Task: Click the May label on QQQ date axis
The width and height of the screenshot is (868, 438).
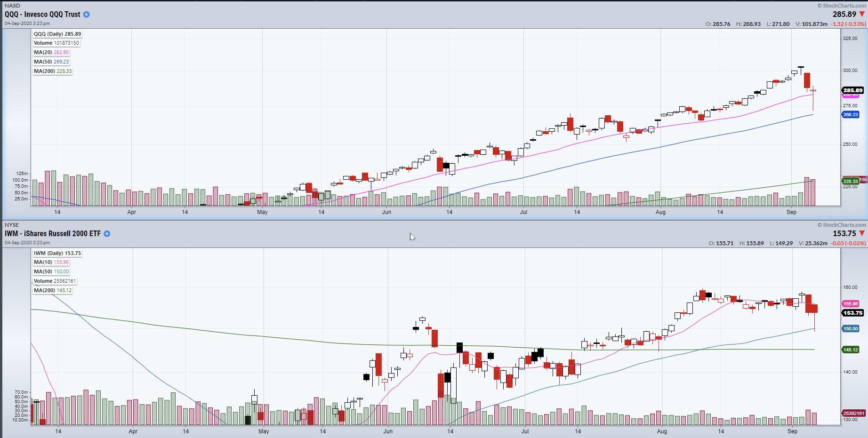Action: 262,212
